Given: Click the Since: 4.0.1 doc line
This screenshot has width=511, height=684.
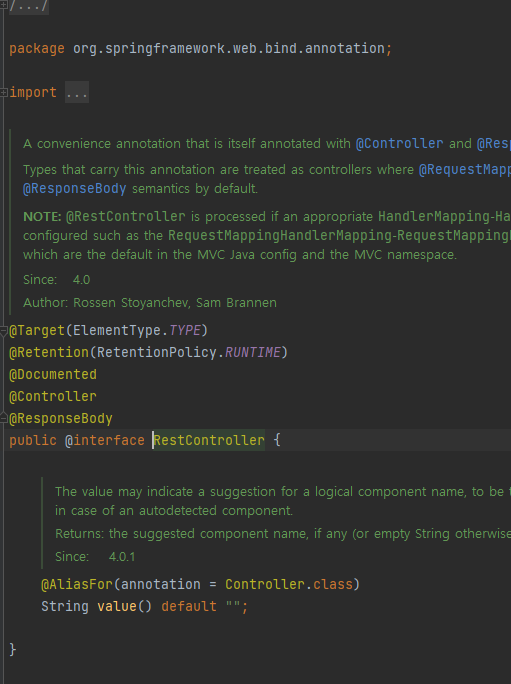Looking at the screenshot, I should click(x=95, y=557).
